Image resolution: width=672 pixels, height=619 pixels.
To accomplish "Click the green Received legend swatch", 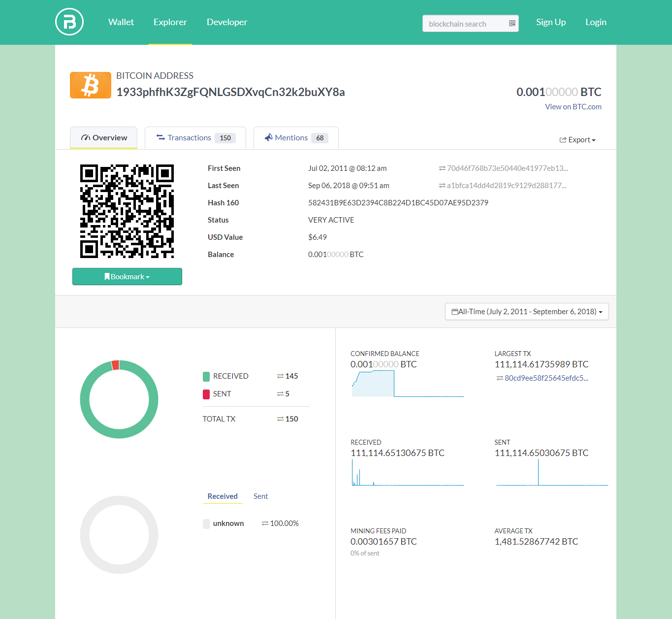I will click(x=206, y=376).
